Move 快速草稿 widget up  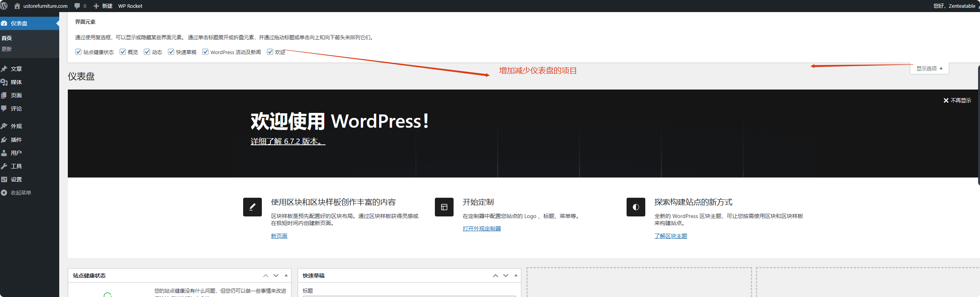496,276
